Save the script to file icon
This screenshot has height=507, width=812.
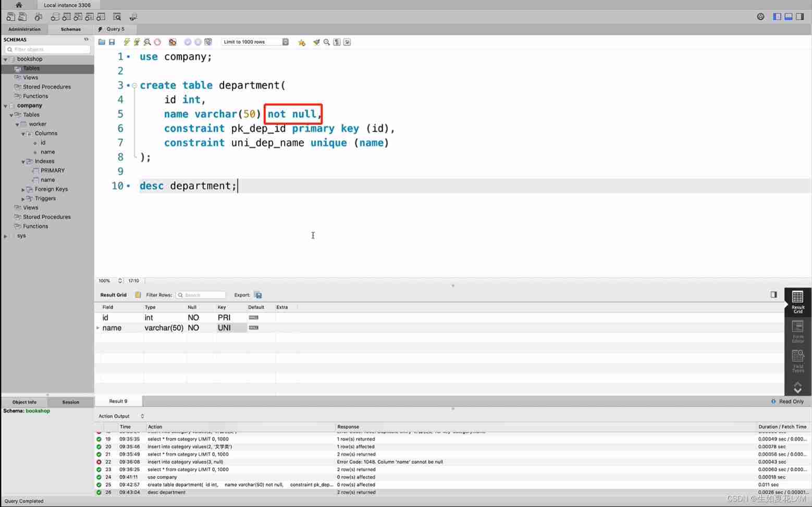[x=112, y=42]
